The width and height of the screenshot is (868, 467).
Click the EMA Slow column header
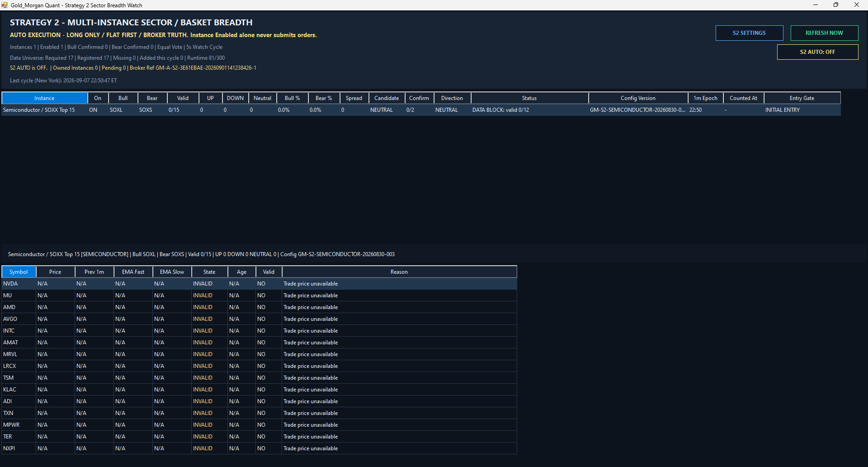coord(172,272)
